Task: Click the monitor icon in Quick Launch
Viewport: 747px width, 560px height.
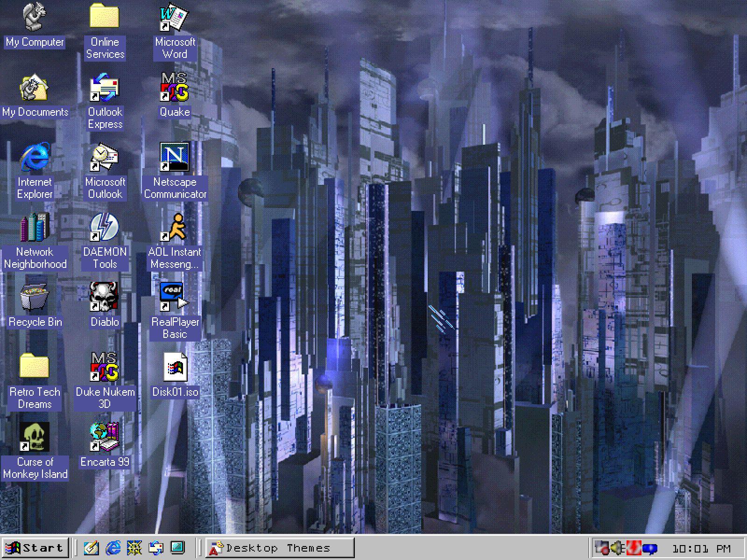Action: coord(178,547)
